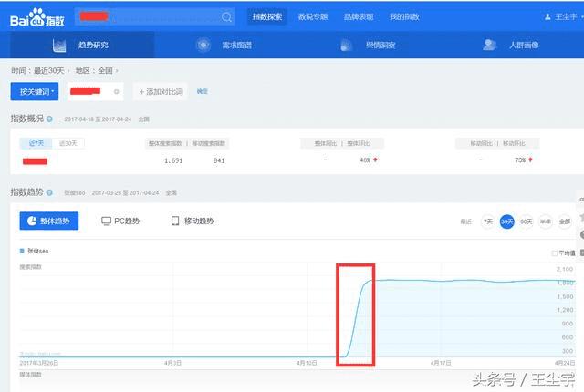This screenshot has width=584, height=392.
Task: Expand the 地区 全国 selector
Action: coord(97,71)
